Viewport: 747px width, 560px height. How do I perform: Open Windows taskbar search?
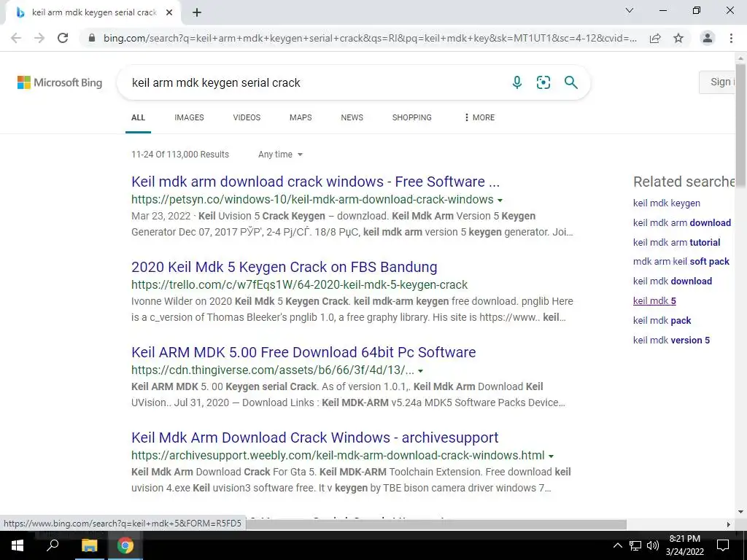(x=53, y=545)
